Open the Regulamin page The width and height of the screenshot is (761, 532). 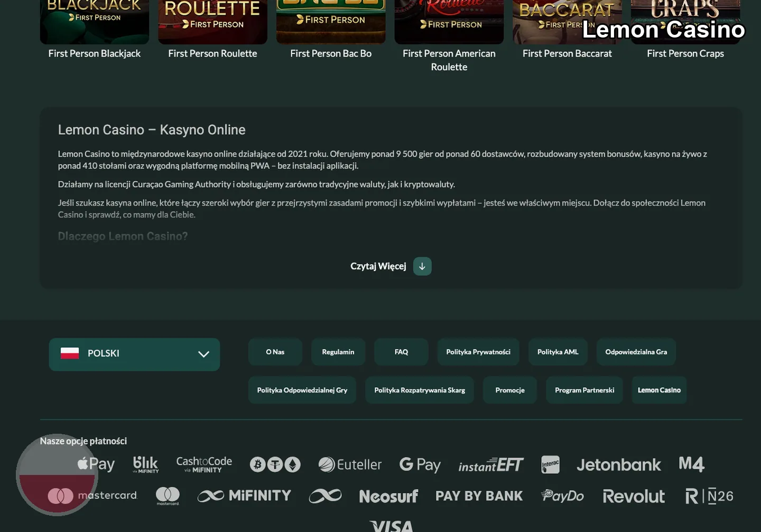pos(338,352)
